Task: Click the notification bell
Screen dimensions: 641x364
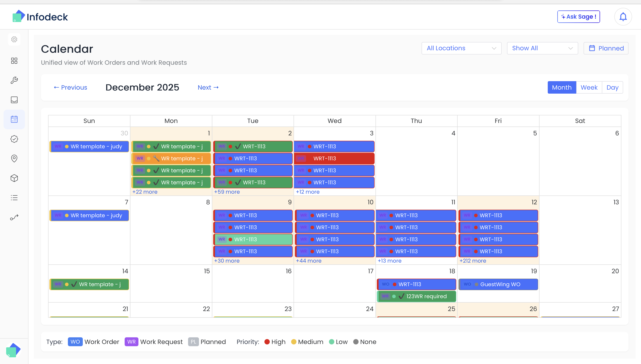Action: tap(623, 16)
